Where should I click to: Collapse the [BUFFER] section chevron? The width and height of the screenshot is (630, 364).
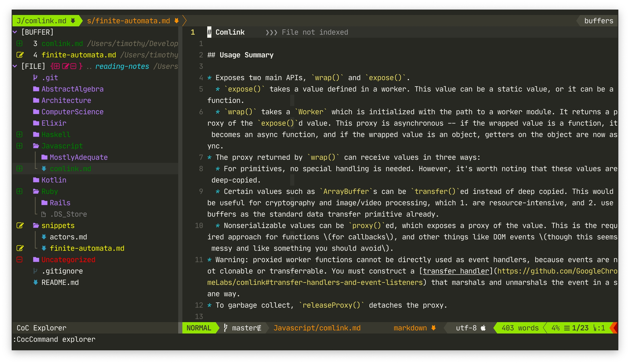click(15, 32)
